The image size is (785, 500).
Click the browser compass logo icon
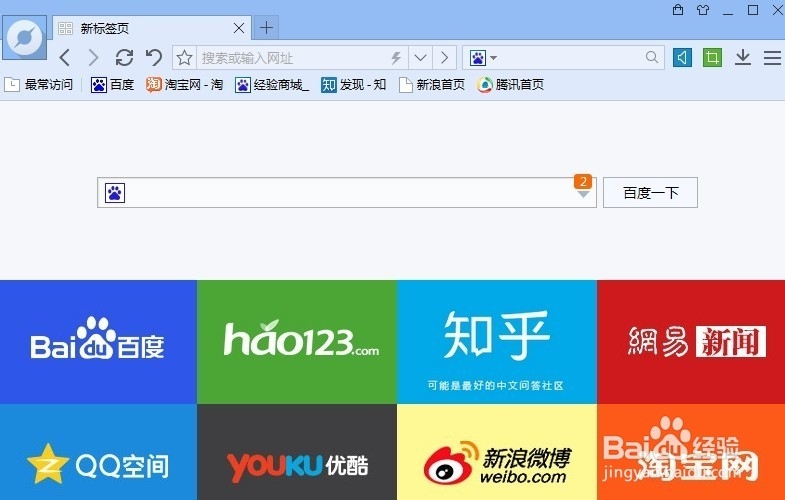pyautogui.click(x=25, y=38)
